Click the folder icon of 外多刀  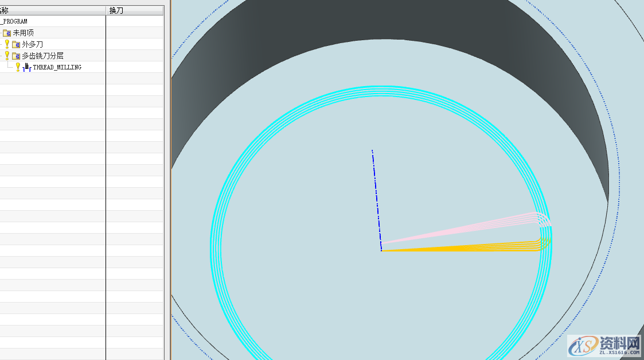coord(16,44)
